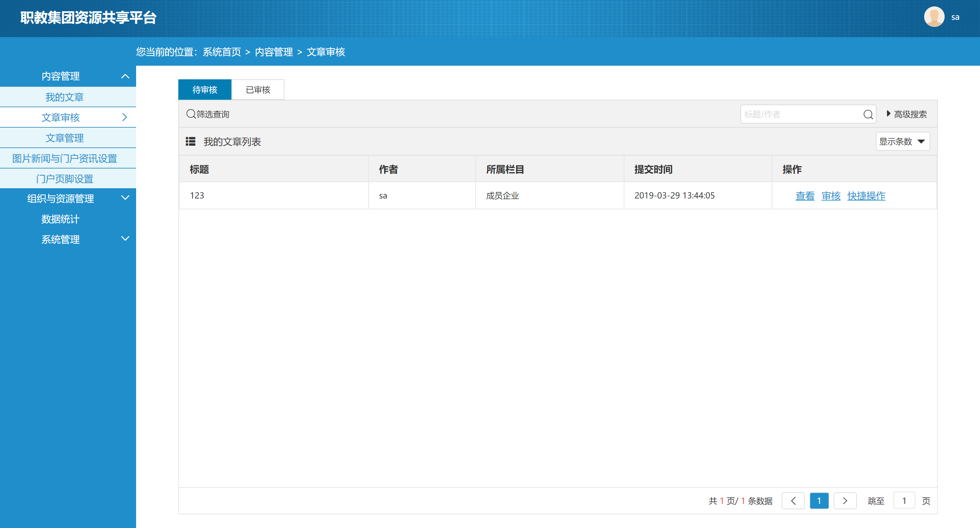Click the list icon beside 我的文章列表
Viewport: 980px width, 528px height.
pos(190,142)
